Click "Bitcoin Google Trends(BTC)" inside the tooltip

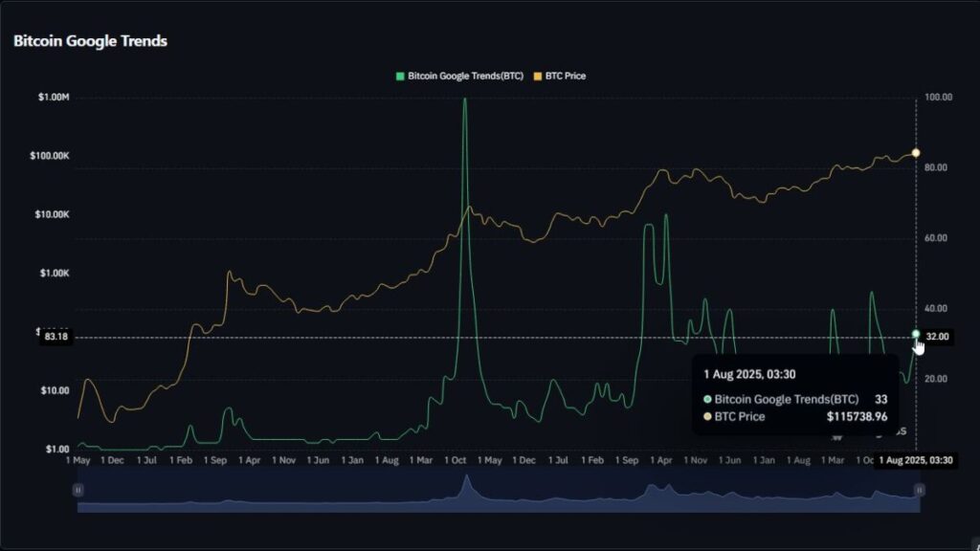click(x=787, y=400)
